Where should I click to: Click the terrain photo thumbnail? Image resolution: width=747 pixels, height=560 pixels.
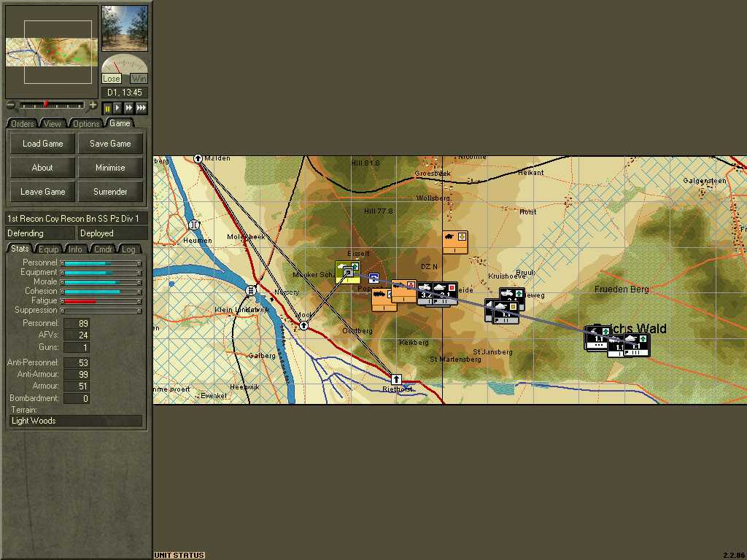click(125, 28)
